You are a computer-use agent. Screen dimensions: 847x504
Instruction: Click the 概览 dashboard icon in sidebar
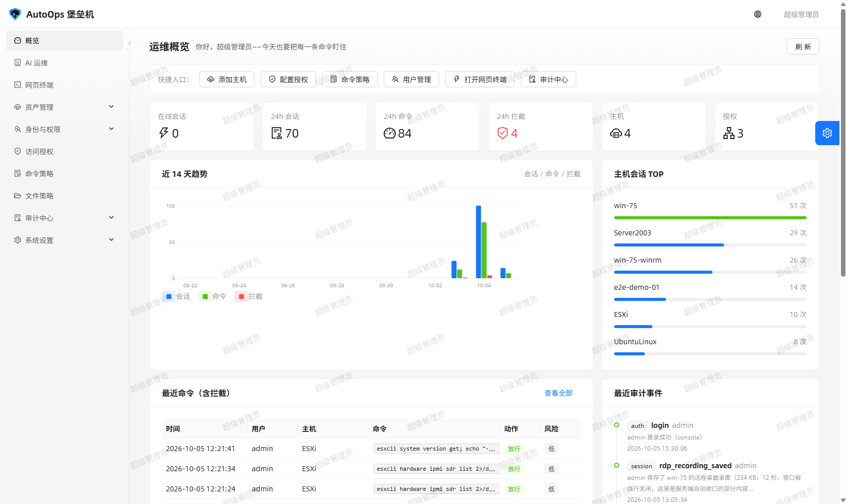tap(18, 40)
